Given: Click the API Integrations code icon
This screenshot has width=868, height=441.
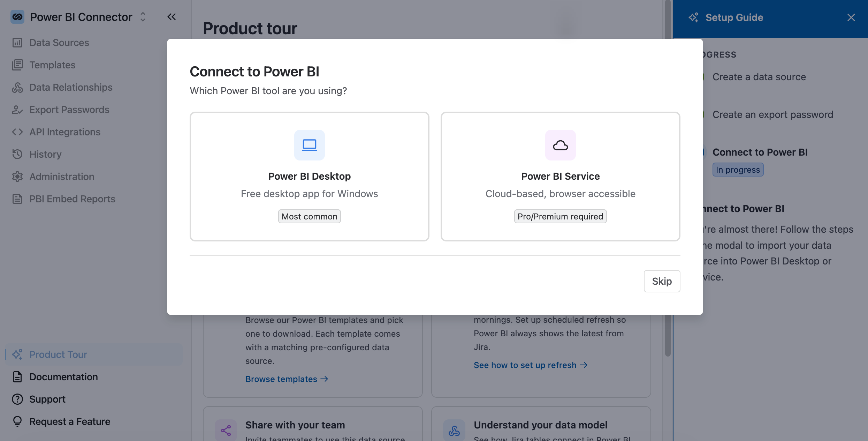Looking at the screenshot, I should click(17, 132).
